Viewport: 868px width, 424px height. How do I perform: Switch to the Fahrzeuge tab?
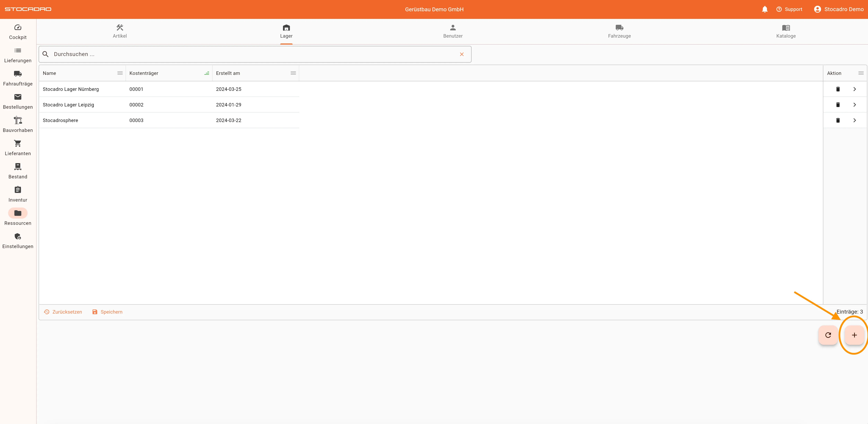pos(619,31)
